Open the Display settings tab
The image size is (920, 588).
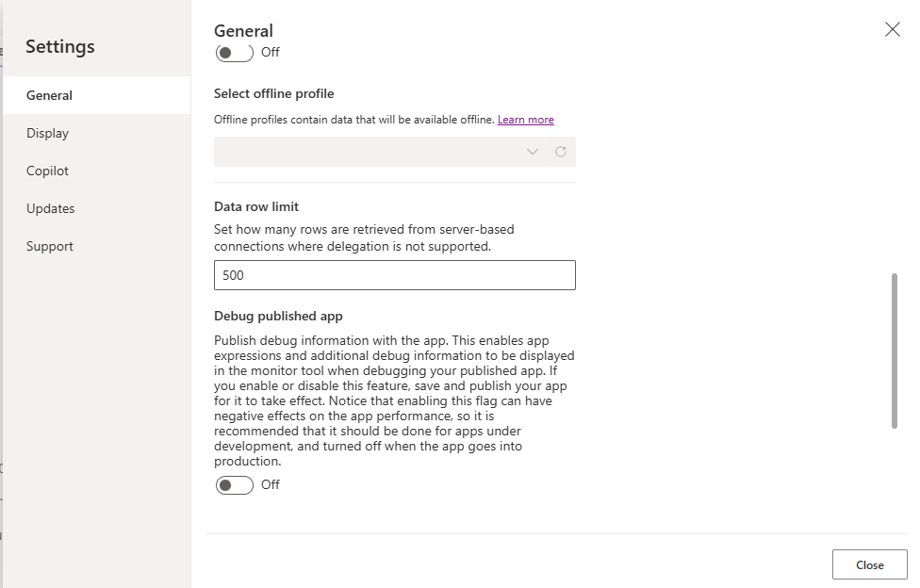pyautogui.click(x=97, y=133)
